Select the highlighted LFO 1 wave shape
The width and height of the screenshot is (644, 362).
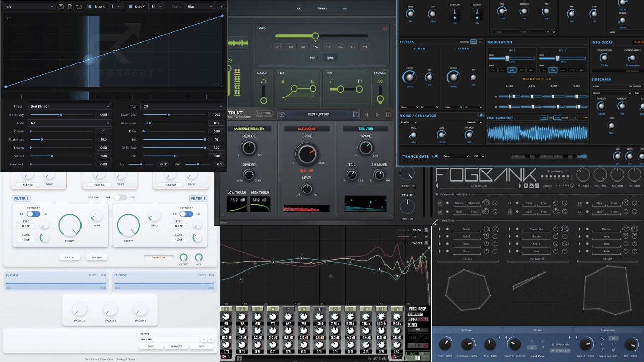point(512,70)
